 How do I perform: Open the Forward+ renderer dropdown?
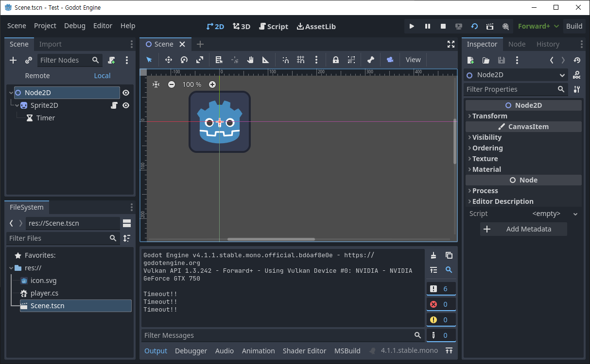coord(538,26)
